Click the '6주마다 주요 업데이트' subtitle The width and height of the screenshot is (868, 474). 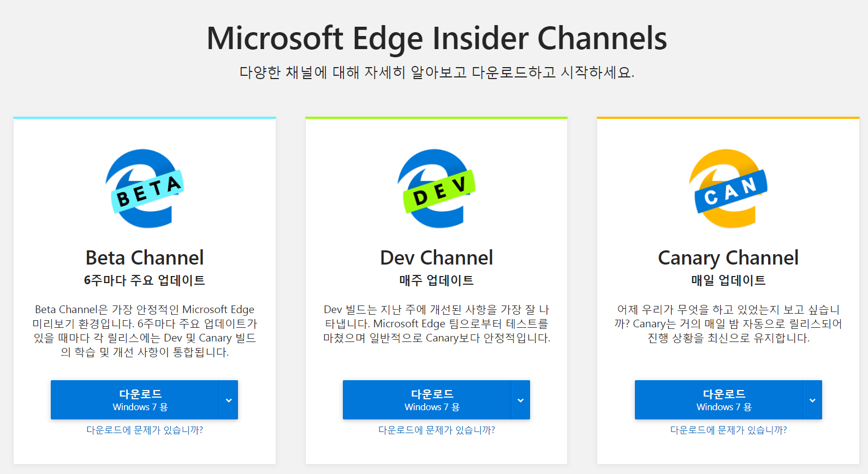(145, 280)
